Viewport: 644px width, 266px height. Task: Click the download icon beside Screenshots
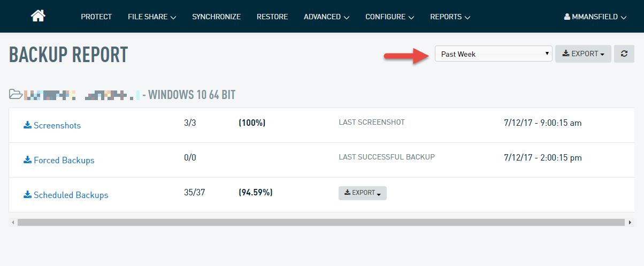[28, 125]
